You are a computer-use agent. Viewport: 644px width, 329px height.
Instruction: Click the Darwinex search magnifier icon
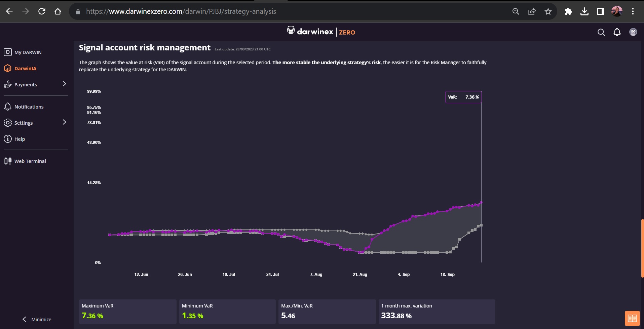pyautogui.click(x=601, y=32)
